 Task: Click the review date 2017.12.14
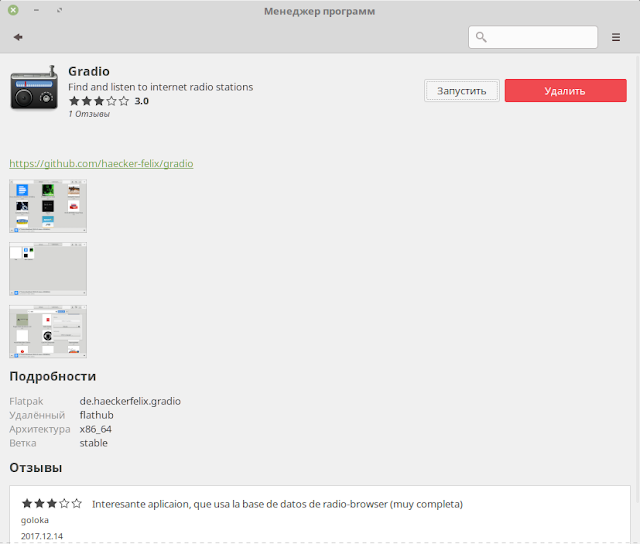(42, 536)
